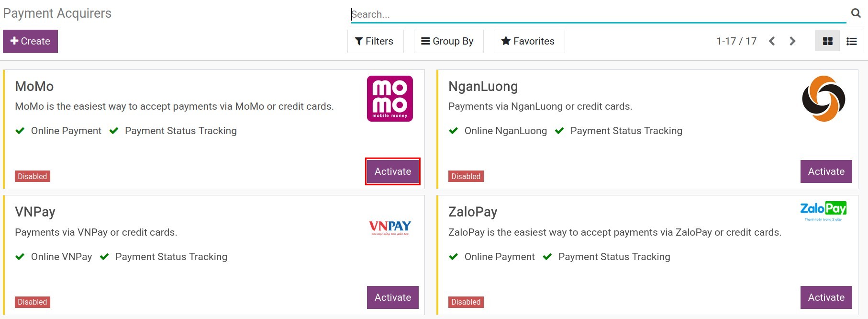868x319 pixels.
Task: Open the ZaloPay card title
Action: [473, 212]
